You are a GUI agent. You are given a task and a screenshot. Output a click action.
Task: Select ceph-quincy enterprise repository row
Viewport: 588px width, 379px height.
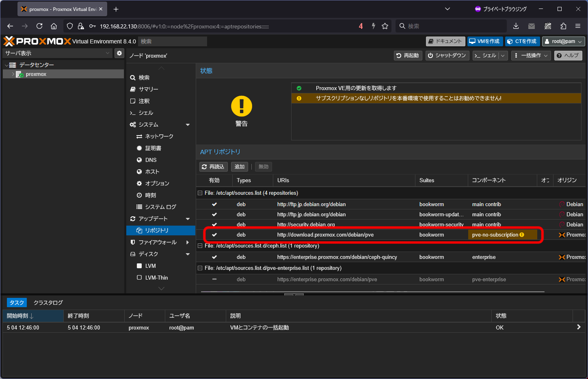point(391,257)
